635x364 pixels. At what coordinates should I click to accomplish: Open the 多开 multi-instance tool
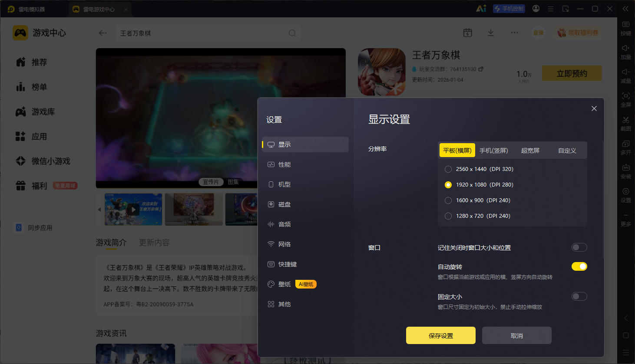626,147
